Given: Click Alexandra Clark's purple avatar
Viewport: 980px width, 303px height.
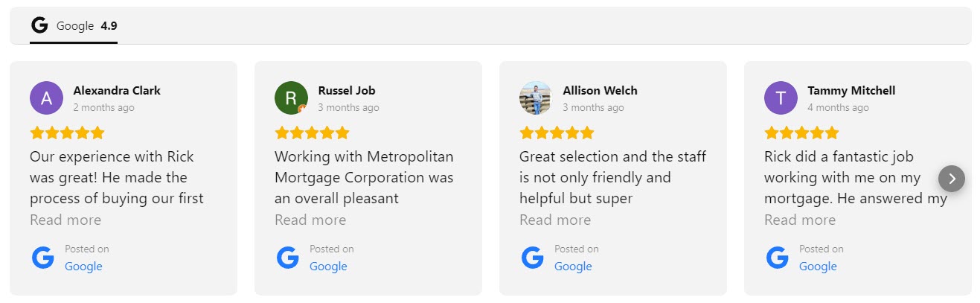Looking at the screenshot, I should (46, 98).
